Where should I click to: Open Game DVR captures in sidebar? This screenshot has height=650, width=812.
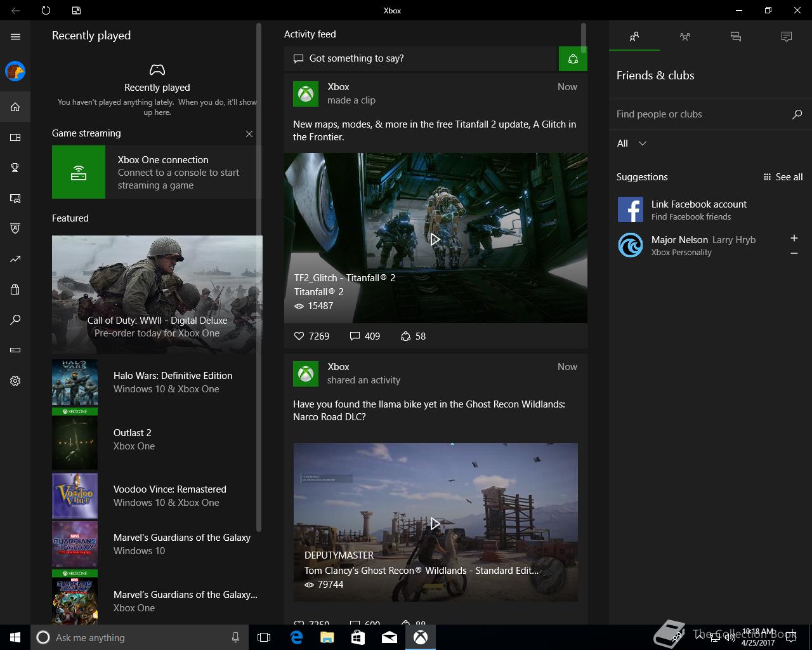point(15,198)
